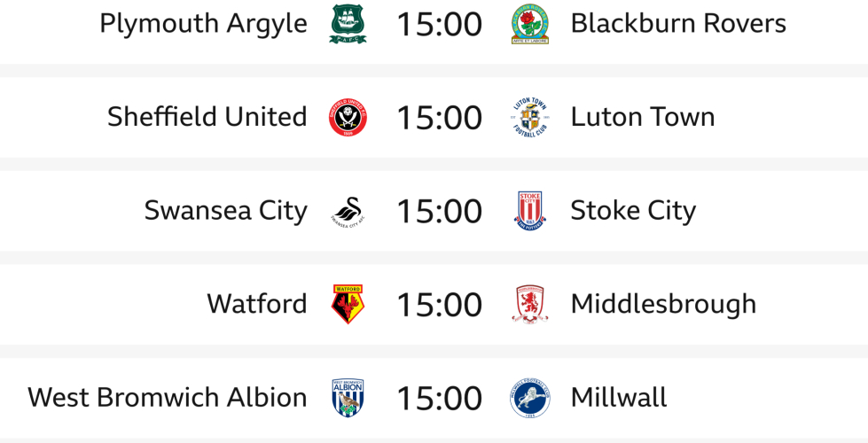Click the Blackburn Rovers club crest
Viewport: 868px width, 443px height.
pyautogui.click(x=530, y=24)
